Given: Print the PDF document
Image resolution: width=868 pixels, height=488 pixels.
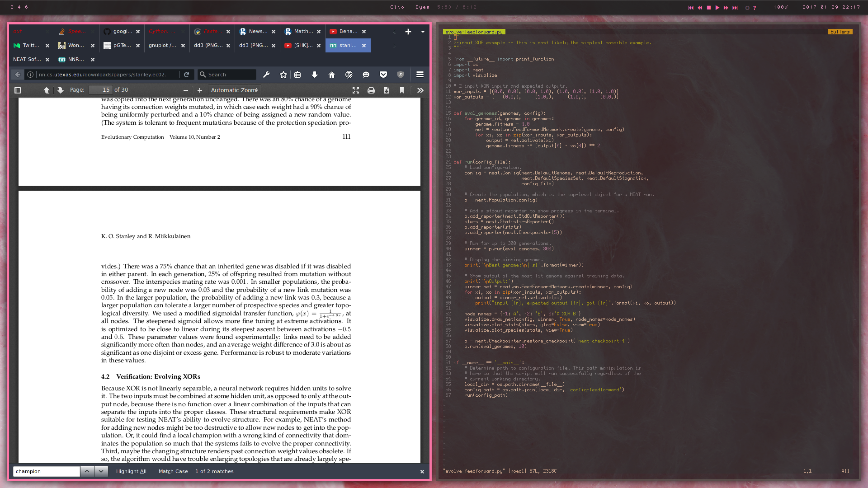Looking at the screenshot, I should click(371, 90).
